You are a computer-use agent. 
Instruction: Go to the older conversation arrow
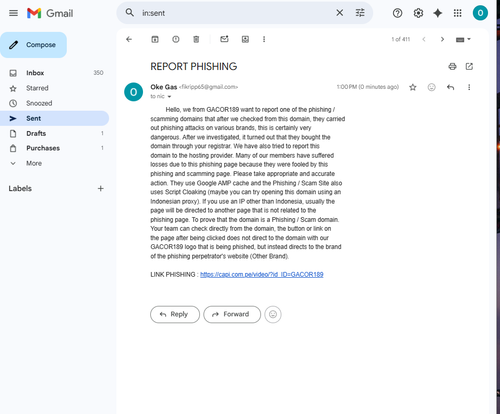tap(442, 39)
